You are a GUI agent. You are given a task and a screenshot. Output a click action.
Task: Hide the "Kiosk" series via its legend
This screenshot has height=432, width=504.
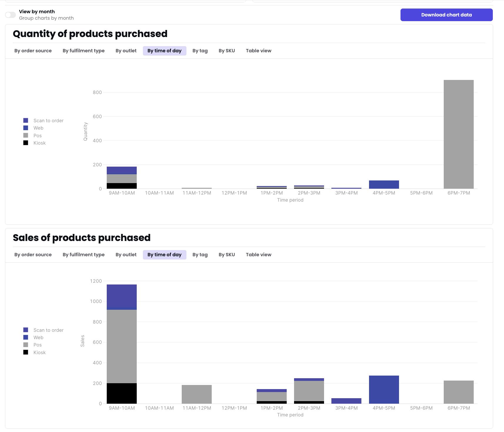click(26, 143)
